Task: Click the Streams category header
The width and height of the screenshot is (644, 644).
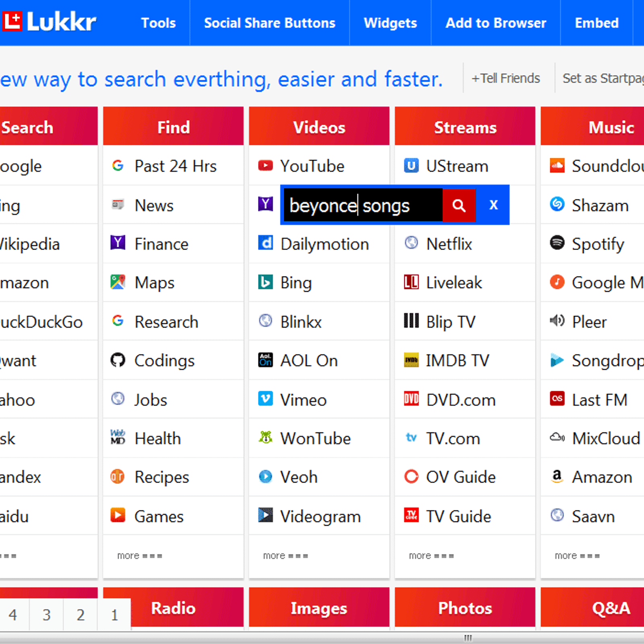Action: (x=465, y=126)
